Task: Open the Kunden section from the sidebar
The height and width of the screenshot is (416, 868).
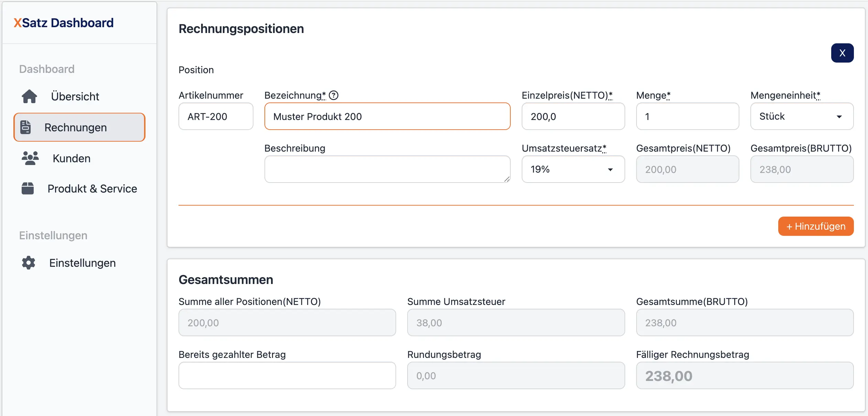Action: point(71,158)
